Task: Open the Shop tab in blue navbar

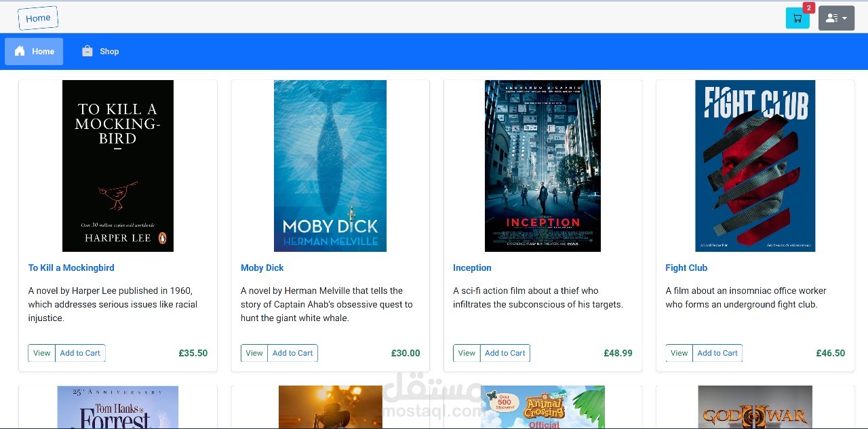Action: (x=100, y=52)
